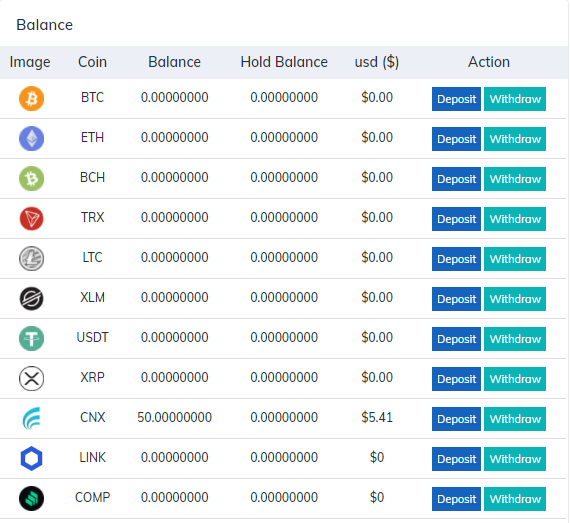Select the $5.41 usd value
Image resolution: width=570 pixels, height=523 pixels.
[x=377, y=417]
